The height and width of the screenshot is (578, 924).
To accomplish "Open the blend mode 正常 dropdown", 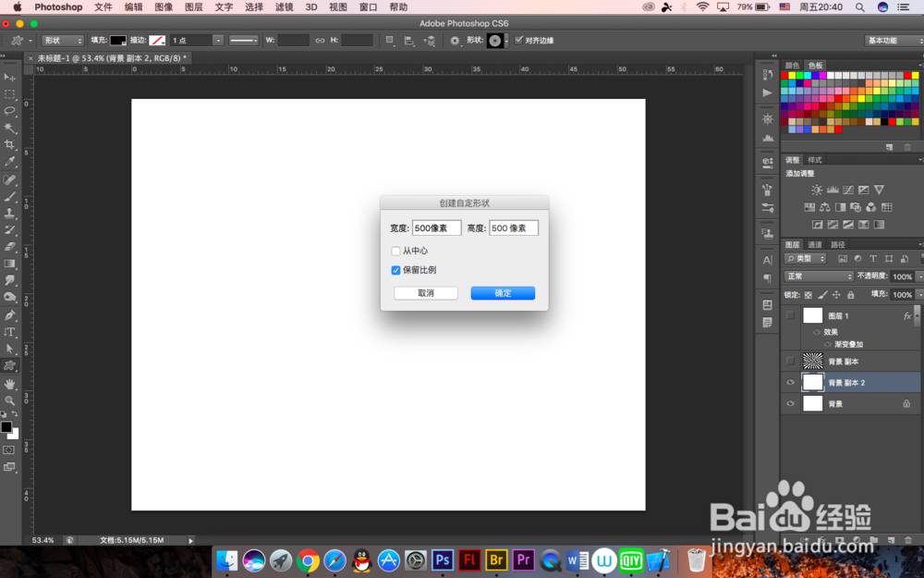I will 819,276.
